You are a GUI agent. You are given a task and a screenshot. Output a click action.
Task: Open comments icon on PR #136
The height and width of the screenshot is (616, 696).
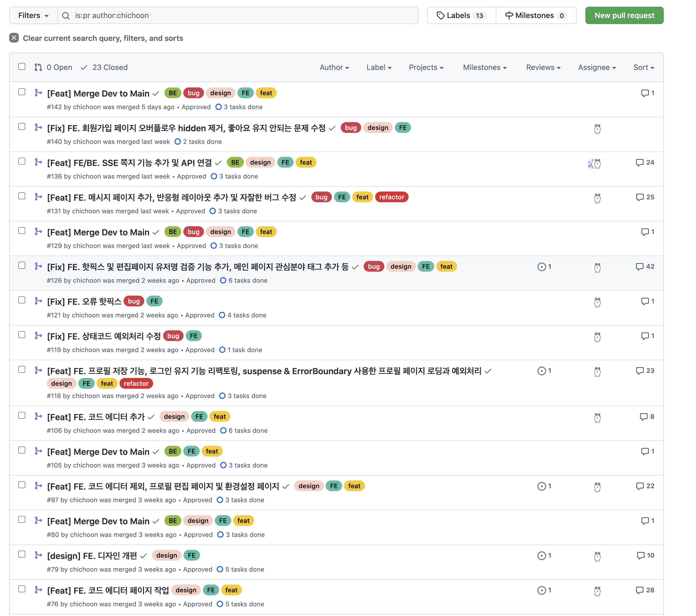click(x=639, y=163)
